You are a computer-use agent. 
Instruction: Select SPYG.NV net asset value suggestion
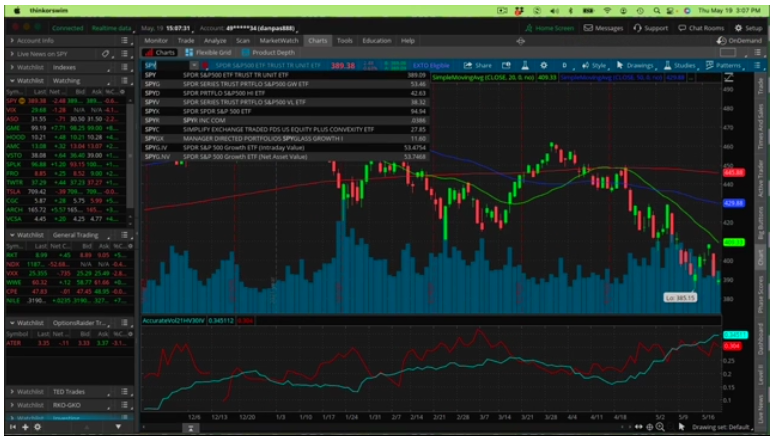[285, 157]
